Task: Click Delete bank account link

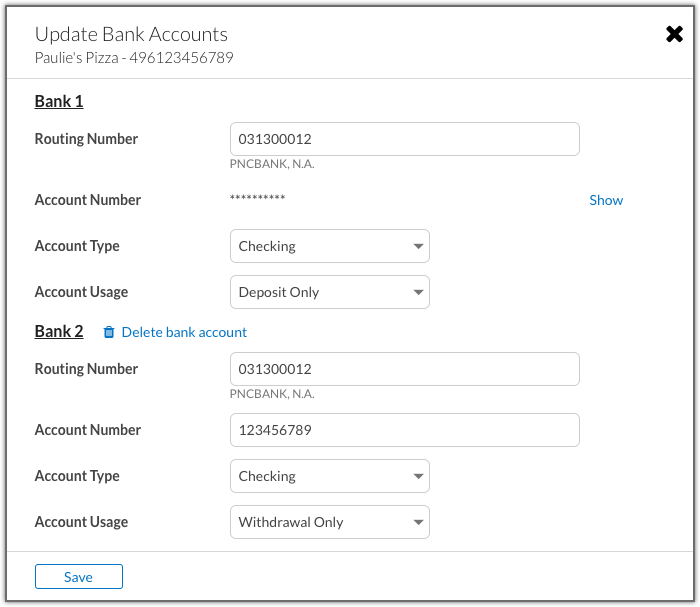Action: [184, 332]
